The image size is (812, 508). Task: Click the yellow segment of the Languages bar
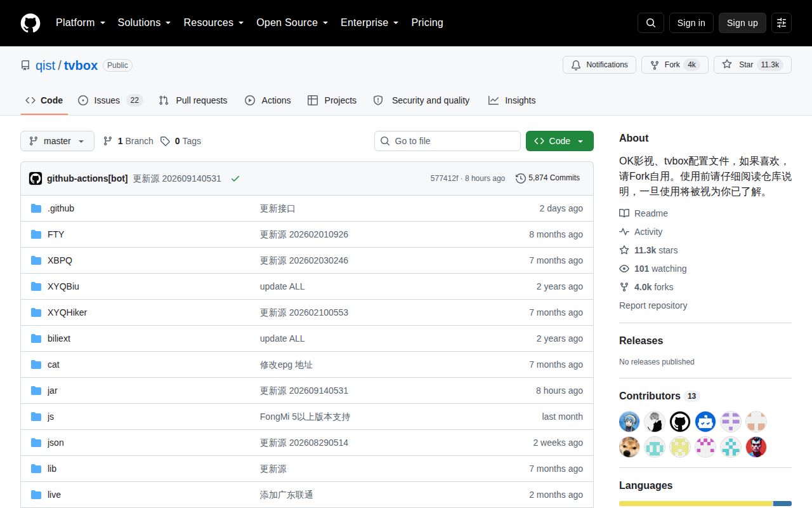click(696, 504)
